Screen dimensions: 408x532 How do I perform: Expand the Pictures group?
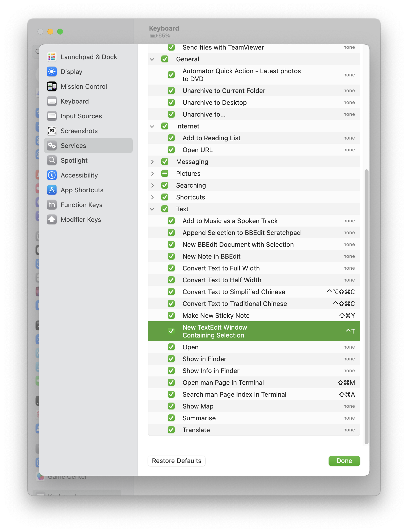[152, 174]
